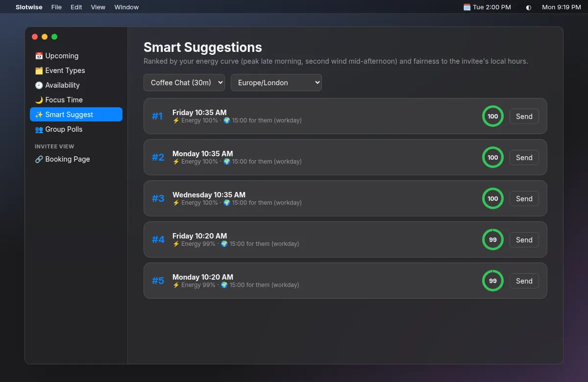Open the Slotwise app menu
This screenshot has height=382, width=588.
tap(29, 7)
